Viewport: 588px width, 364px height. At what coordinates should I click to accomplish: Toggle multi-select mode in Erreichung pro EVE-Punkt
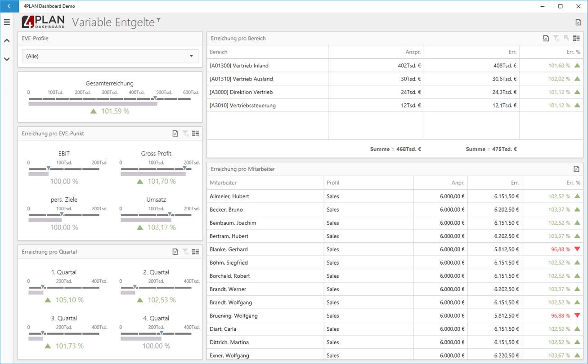pyautogui.click(x=196, y=133)
